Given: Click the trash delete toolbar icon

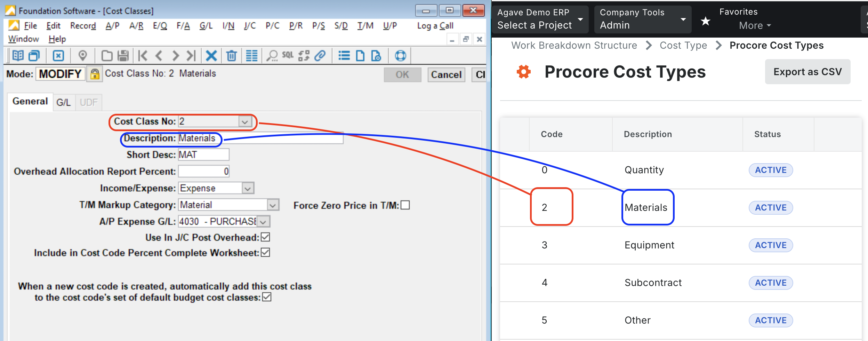Looking at the screenshot, I should tap(231, 56).
